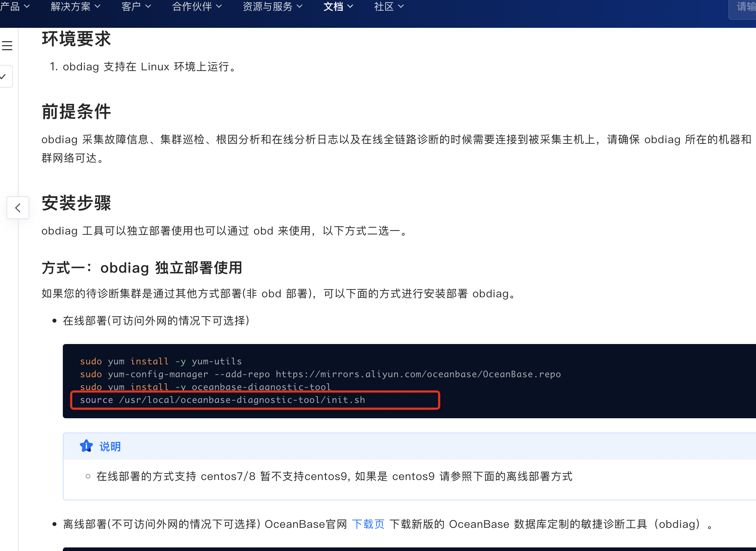Viewport: 756px width, 551px height.
Task: Click the 安装步骤 heading
Action: 76,203
